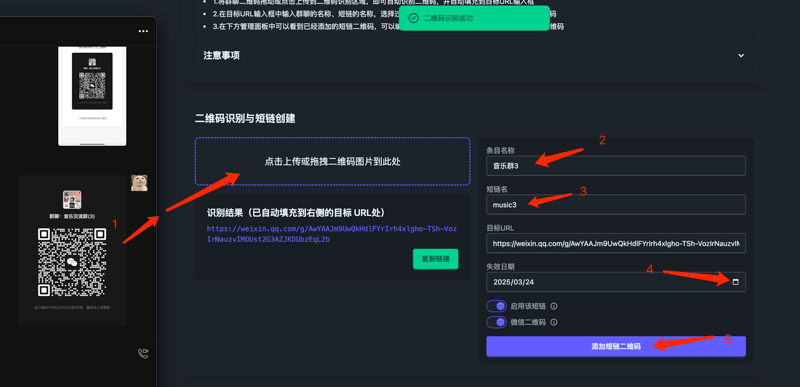Screen dimensions: 800x387
Task: Show info tooltip for 微信二维码
Action: coord(554,322)
